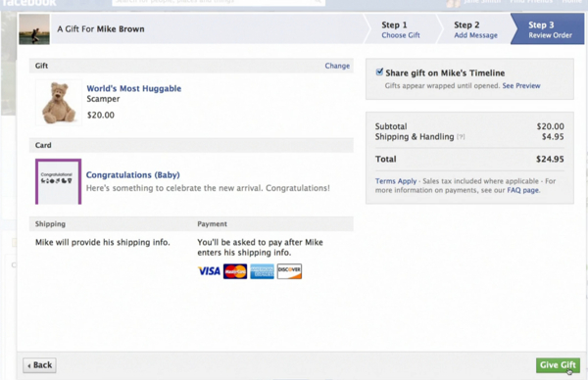This screenshot has height=380, width=588.
Task: Open the See Preview link
Action: tap(521, 86)
